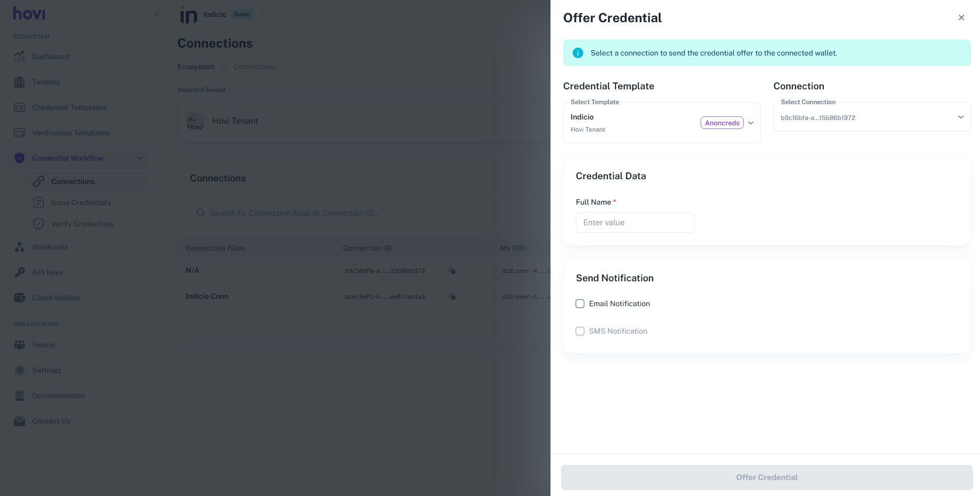The height and width of the screenshot is (496, 980).
Task: Enable the SMS Notification checkbox
Action: 580,331
